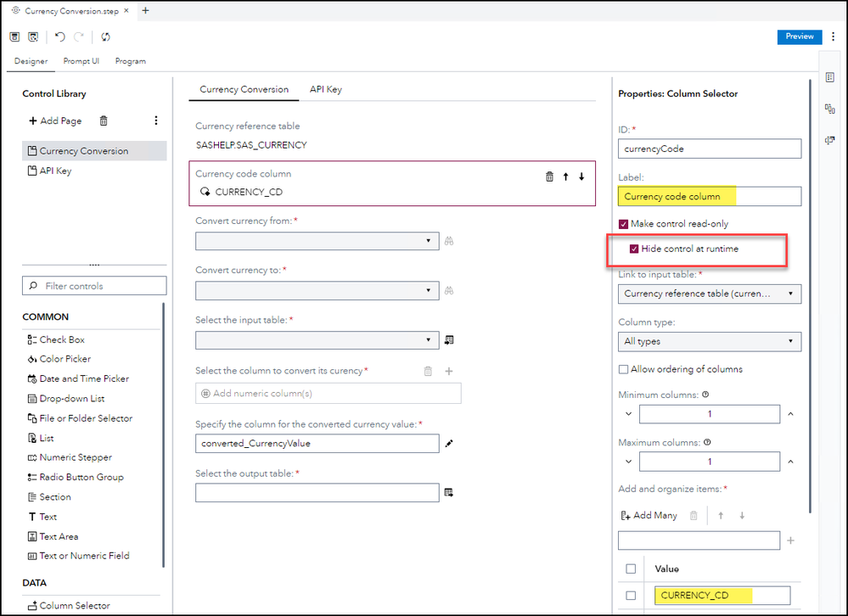The width and height of the screenshot is (848, 616).
Task: Toggle Make control read-only checkbox
Action: [624, 224]
